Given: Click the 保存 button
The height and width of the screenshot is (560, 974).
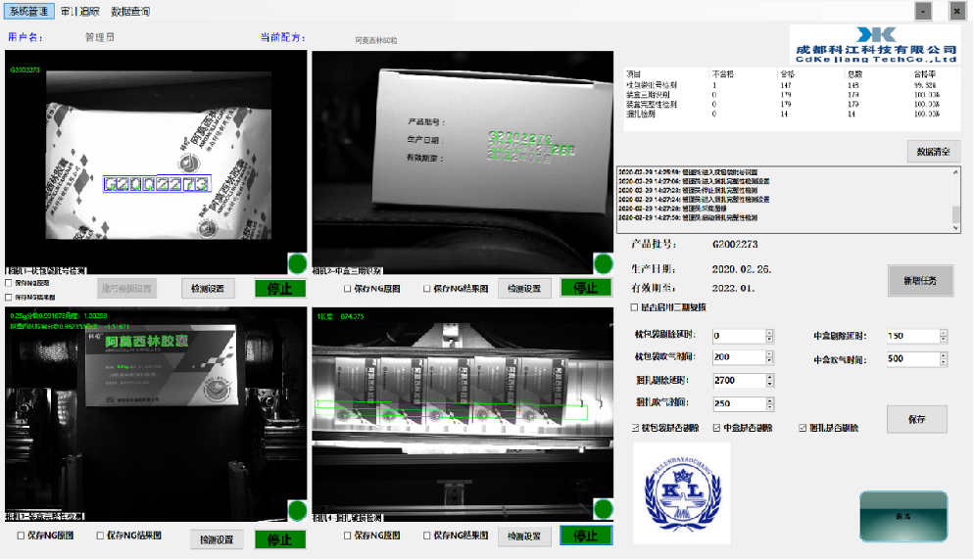Looking at the screenshot, I should click(917, 419).
